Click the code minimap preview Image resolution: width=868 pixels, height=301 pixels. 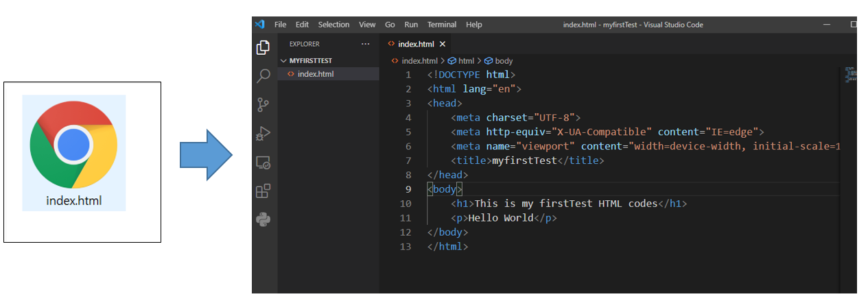pyautogui.click(x=851, y=75)
